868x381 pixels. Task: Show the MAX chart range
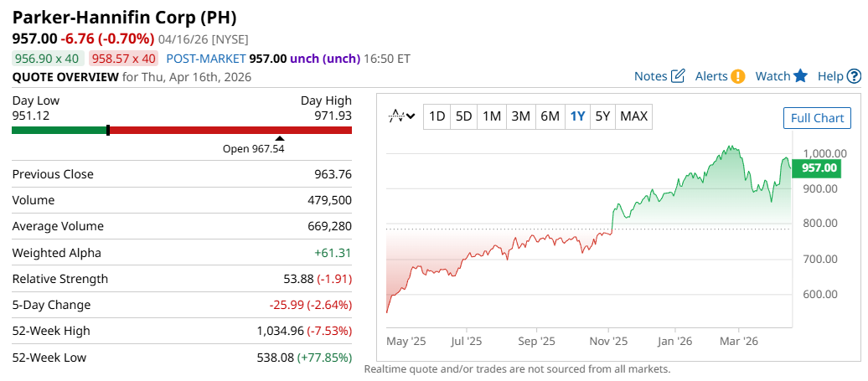pyautogui.click(x=633, y=116)
